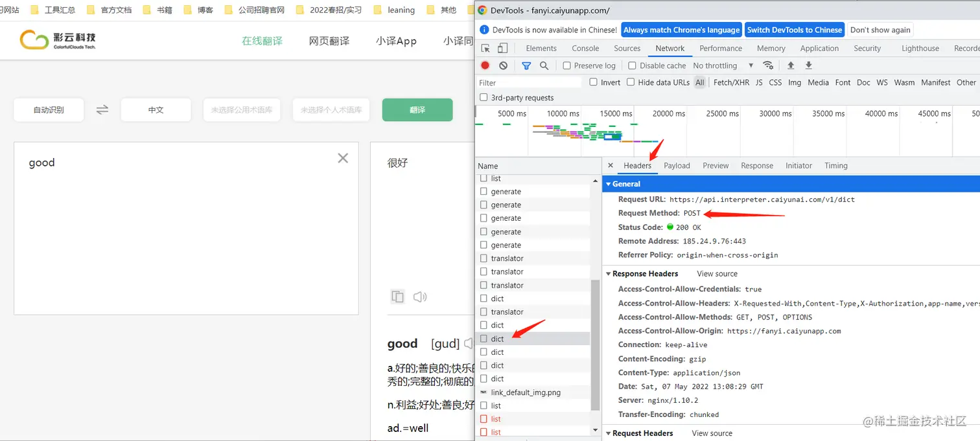Open 公司招聘官网 bookmark folder

pyautogui.click(x=254, y=10)
